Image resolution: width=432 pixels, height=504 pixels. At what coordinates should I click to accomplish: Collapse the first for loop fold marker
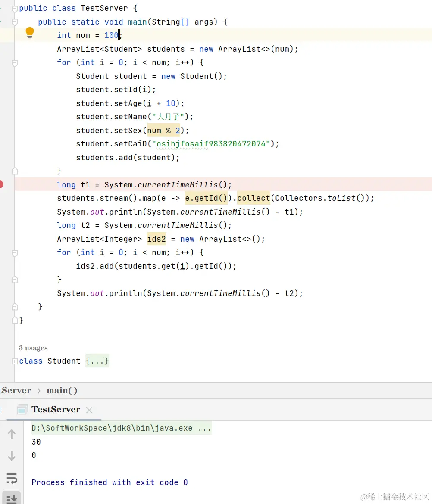pyautogui.click(x=15, y=63)
